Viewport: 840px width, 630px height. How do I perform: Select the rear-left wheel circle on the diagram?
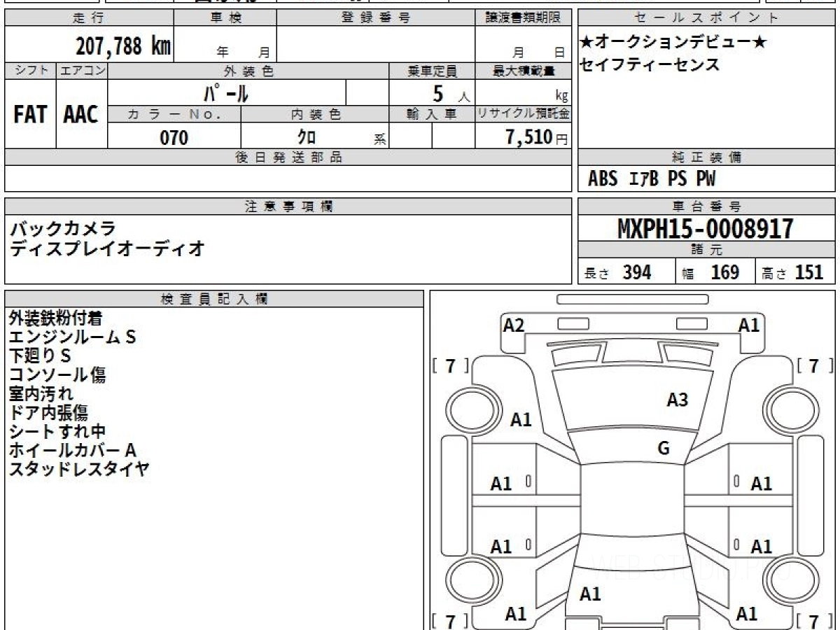467,580
